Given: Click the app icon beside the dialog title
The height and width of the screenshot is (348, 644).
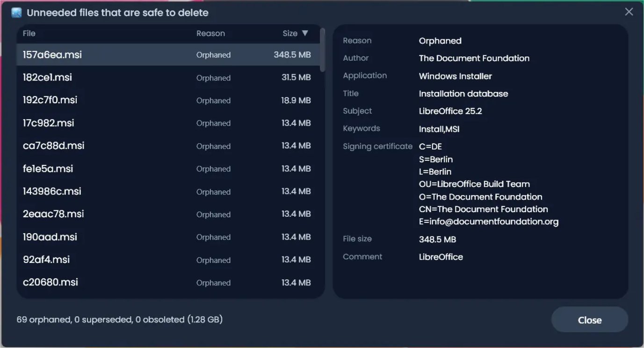Looking at the screenshot, I should pos(16,13).
